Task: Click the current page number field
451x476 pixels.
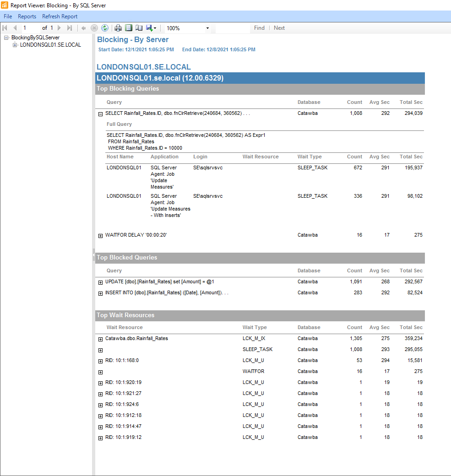Action: [30, 28]
